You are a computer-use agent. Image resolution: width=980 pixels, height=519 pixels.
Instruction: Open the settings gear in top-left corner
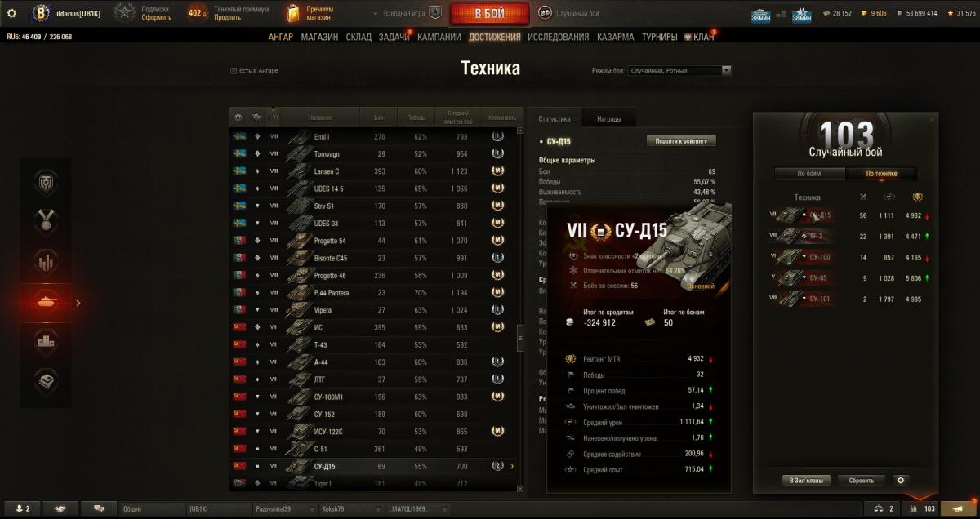(x=11, y=13)
